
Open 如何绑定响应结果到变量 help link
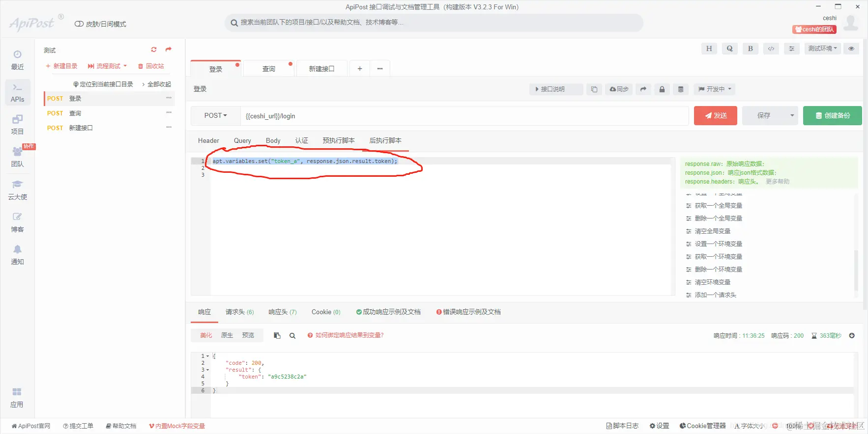pos(346,335)
